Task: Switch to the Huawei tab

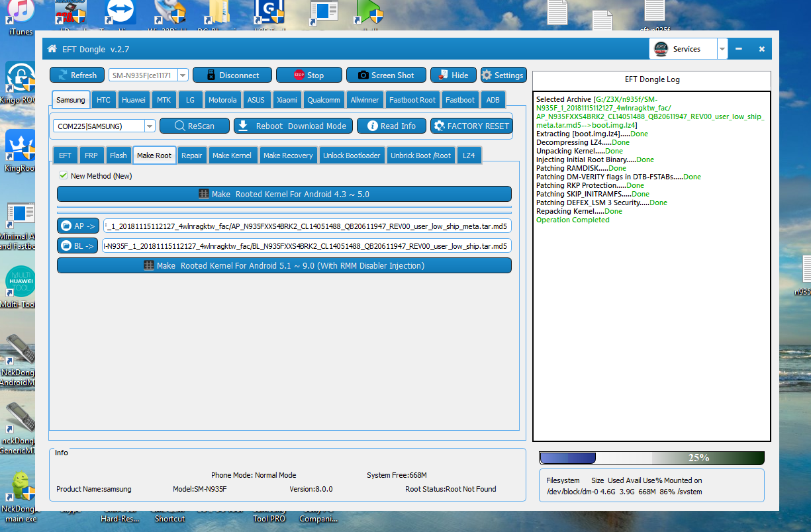Action: tap(134, 100)
